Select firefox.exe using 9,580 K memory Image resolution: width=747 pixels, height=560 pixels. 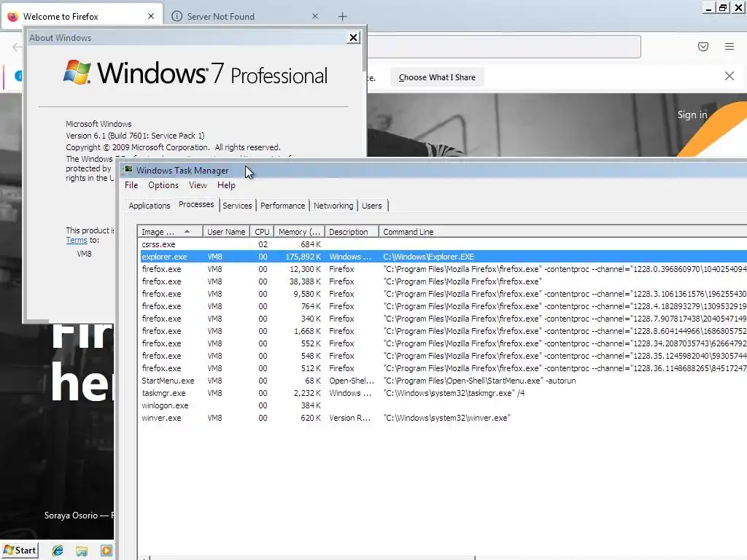pyautogui.click(x=443, y=294)
